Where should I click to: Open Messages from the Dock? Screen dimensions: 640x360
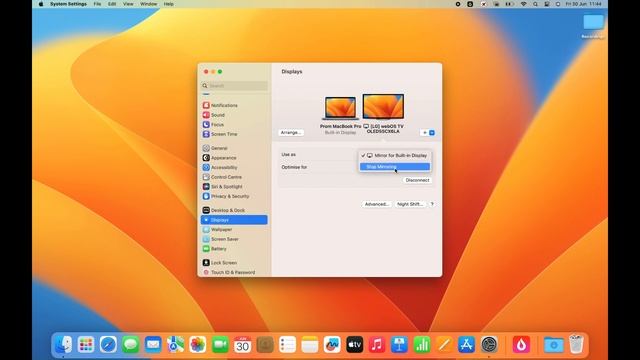pos(131,345)
